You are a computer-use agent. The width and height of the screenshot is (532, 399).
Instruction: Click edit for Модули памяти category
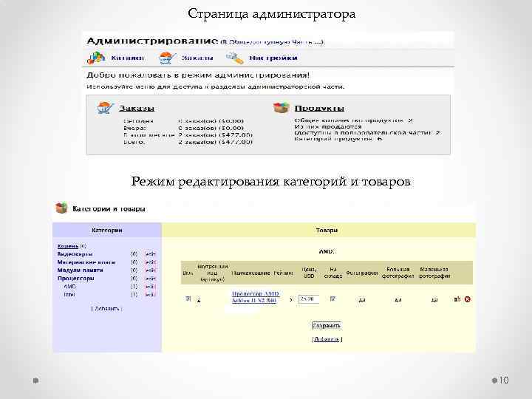pyautogui.click(x=150, y=270)
